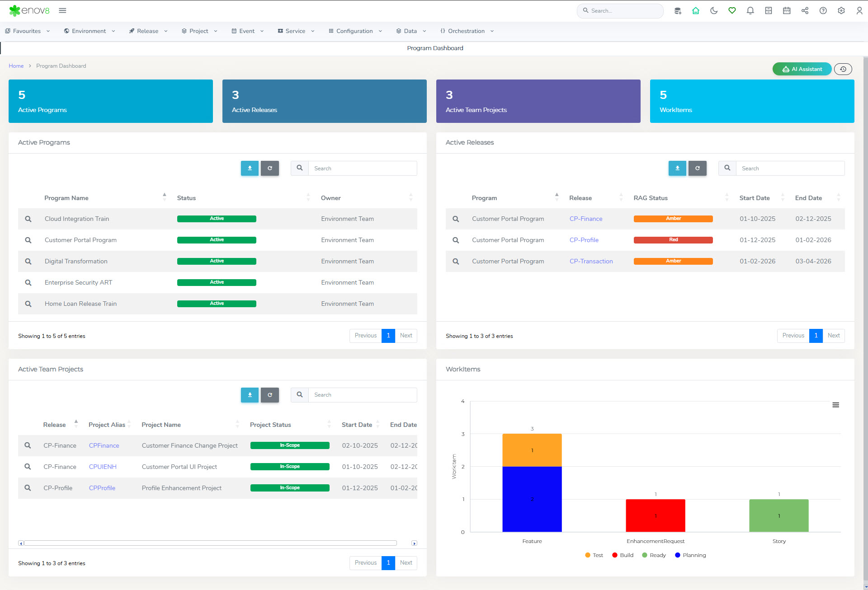Viewport: 868px width, 590px height.
Task: Refresh the Active Releases table
Action: (x=697, y=168)
